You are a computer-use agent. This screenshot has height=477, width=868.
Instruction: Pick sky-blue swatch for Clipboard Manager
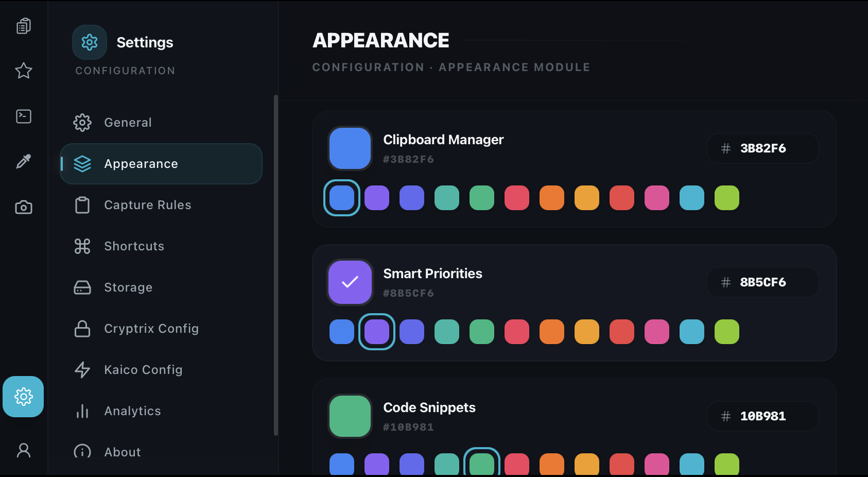pyautogui.click(x=692, y=198)
